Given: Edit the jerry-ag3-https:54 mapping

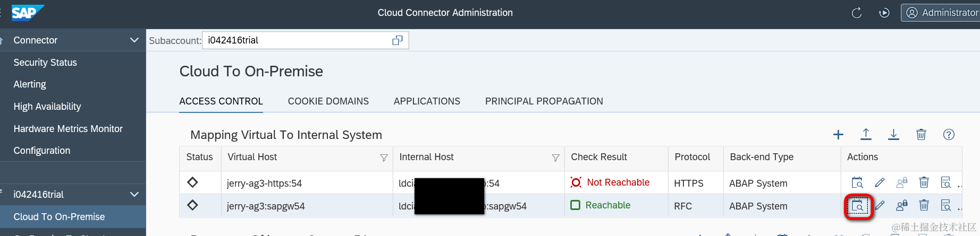Looking at the screenshot, I should point(880,183).
